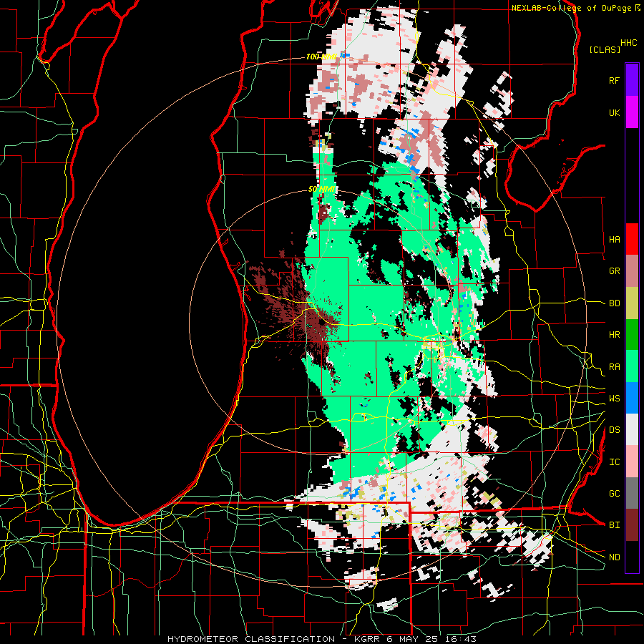Viewport: 644px width, 644px height.
Task: Select the IC light pink legend swatch
Action: pos(632,462)
